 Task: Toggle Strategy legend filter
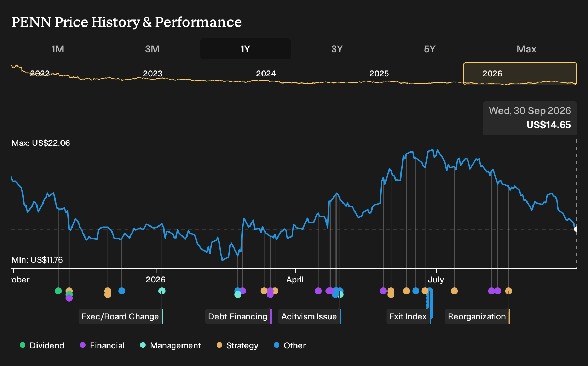click(237, 345)
